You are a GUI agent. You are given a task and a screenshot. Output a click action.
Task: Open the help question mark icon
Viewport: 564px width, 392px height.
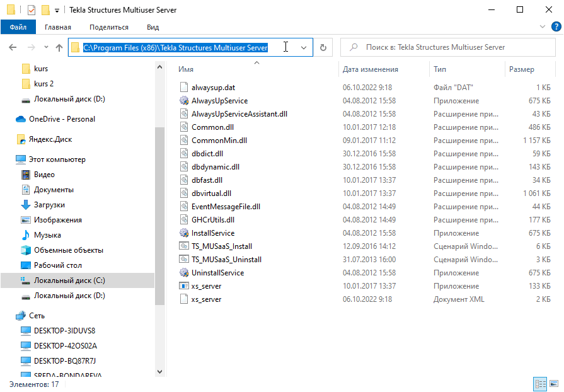(556, 26)
